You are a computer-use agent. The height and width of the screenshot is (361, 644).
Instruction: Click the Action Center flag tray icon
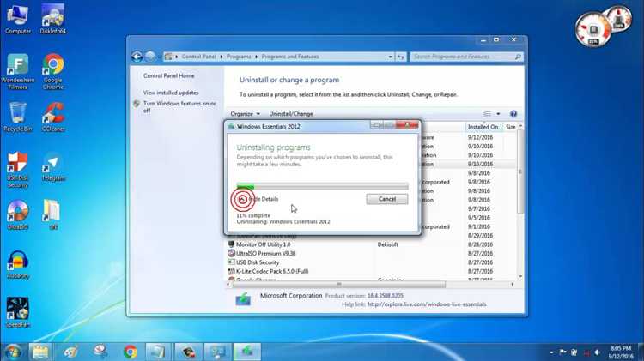[x=562, y=352]
